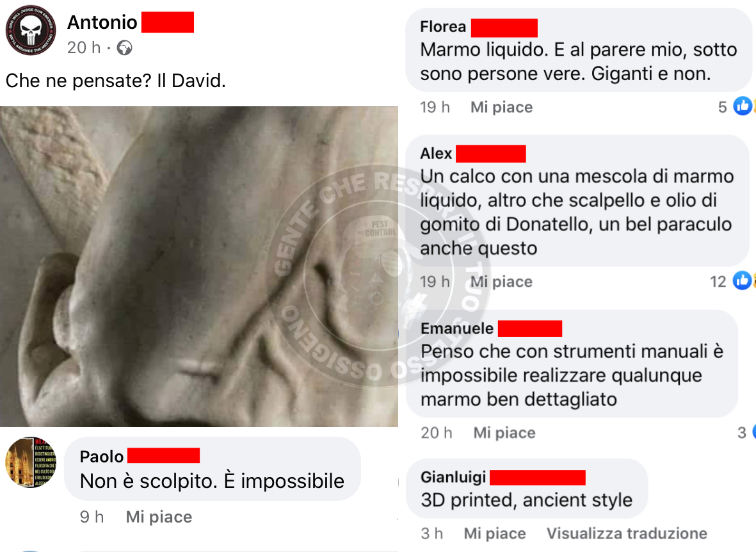Click the 20 h post timestamp
756x552 pixels.
84,48
